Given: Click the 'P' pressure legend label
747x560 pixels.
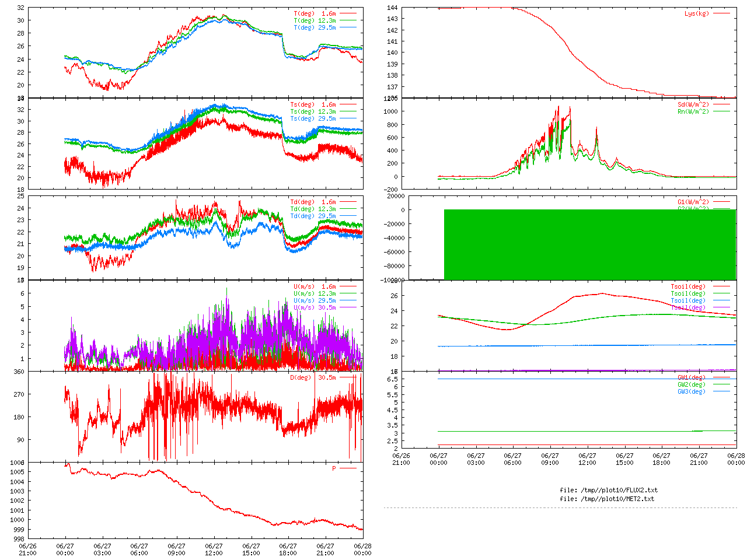Looking at the screenshot, I should (x=334, y=468).
